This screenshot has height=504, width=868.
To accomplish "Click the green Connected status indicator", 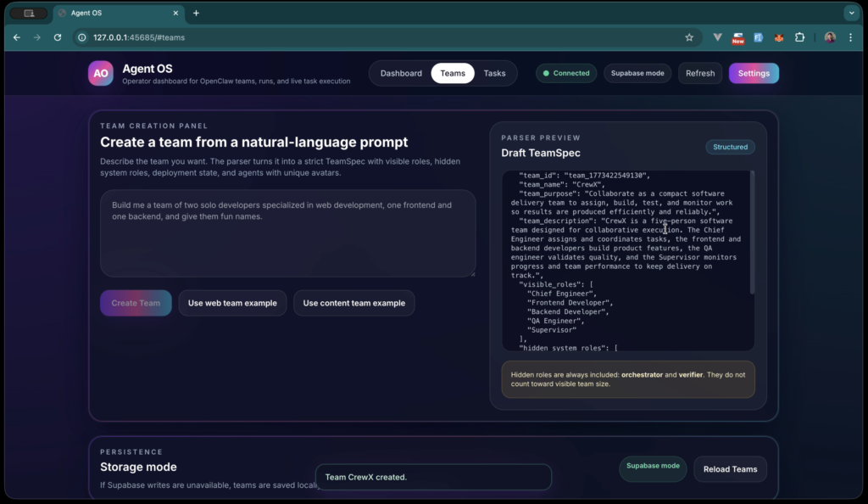I will click(x=565, y=73).
